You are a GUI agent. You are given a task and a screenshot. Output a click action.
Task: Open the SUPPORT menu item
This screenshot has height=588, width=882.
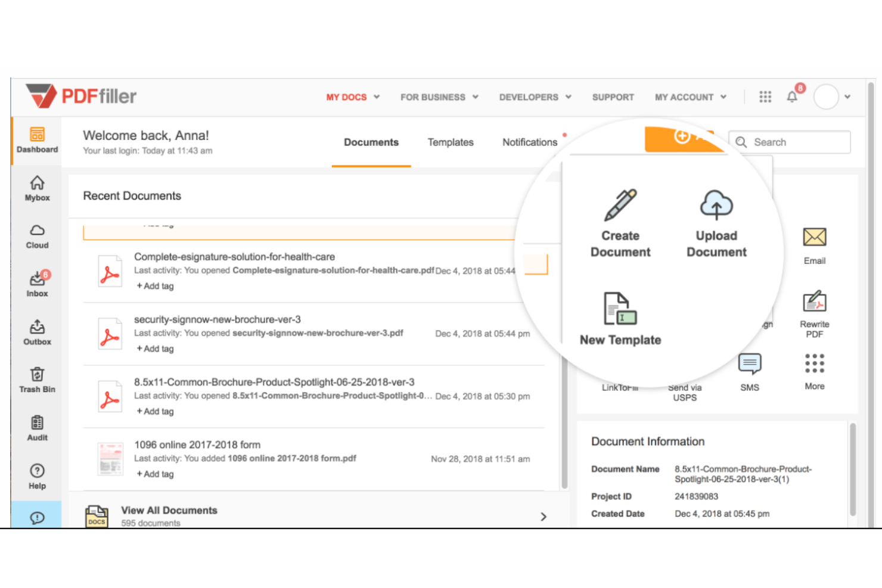[x=613, y=97]
